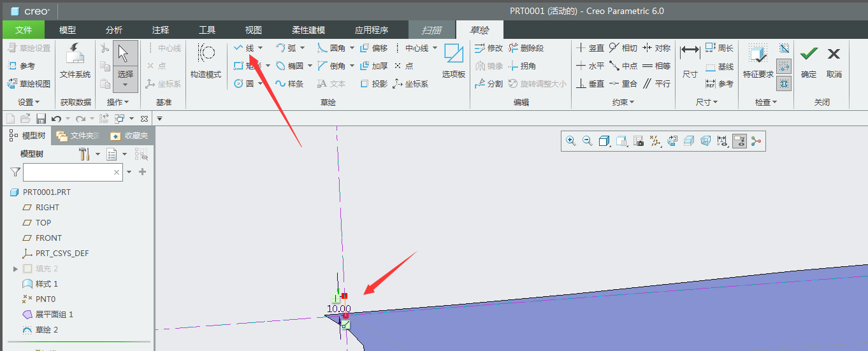This screenshot has width=868, height=351.
Task: Open the Circle (圆) type dropdown arrow
Action: (x=260, y=83)
